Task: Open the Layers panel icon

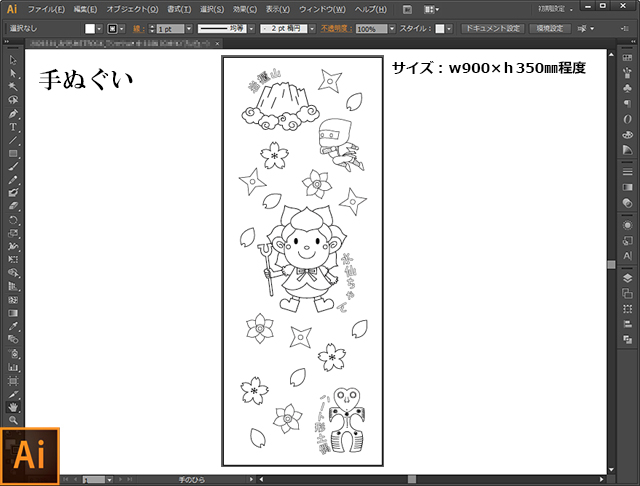Action: [627, 278]
